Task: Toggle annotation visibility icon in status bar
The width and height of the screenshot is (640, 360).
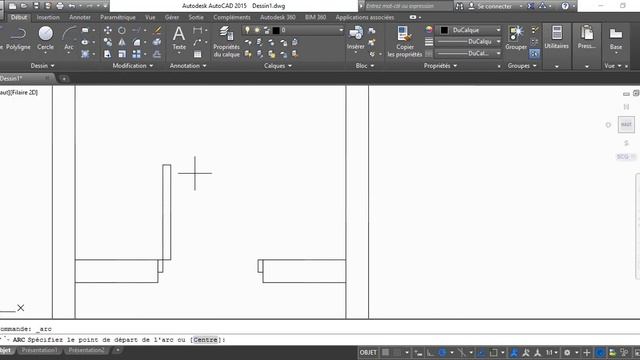Action: [x=514, y=352]
